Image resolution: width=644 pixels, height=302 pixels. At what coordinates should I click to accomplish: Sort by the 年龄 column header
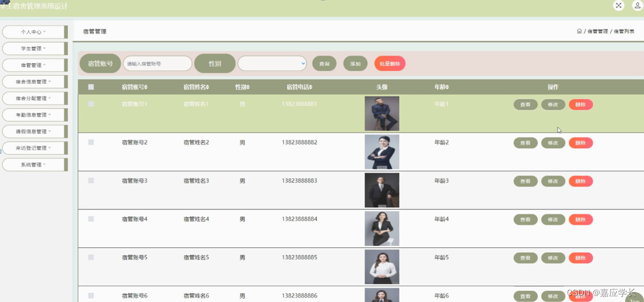442,87
